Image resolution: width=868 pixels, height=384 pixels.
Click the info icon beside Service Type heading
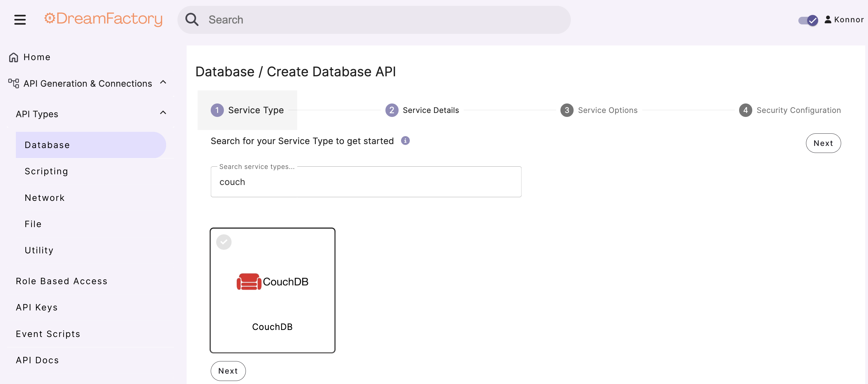tap(405, 141)
